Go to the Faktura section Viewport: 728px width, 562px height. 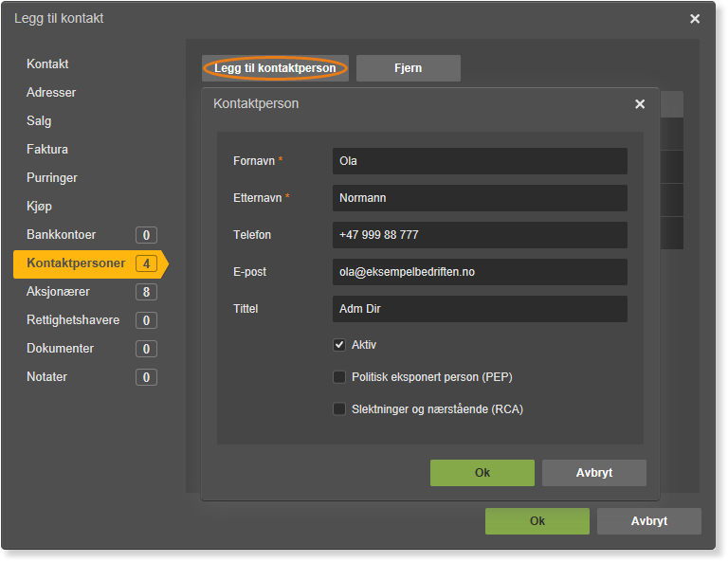[47, 149]
